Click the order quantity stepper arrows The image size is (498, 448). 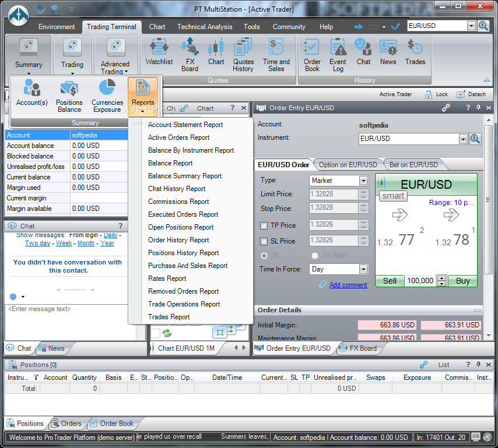tap(442, 281)
